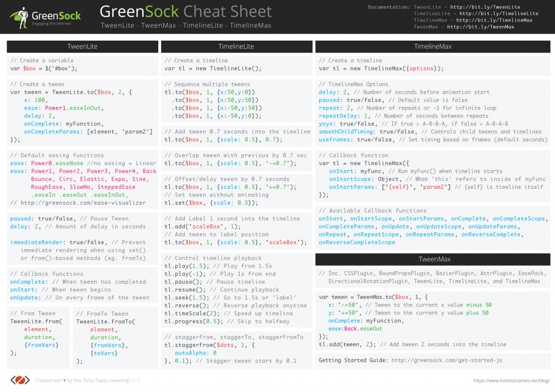555x392 pixels.
Task: Select the TimelineMax section header
Action: [x=434, y=47]
